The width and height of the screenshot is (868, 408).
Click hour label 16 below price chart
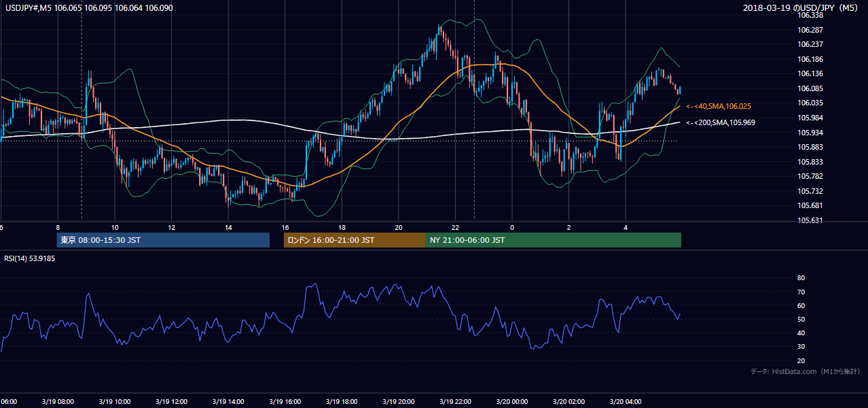tap(285, 227)
